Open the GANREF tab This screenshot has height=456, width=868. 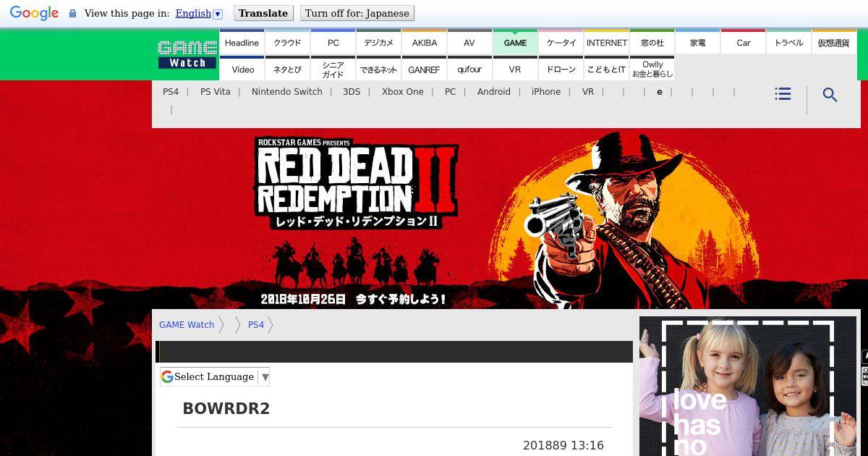point(424,69)
